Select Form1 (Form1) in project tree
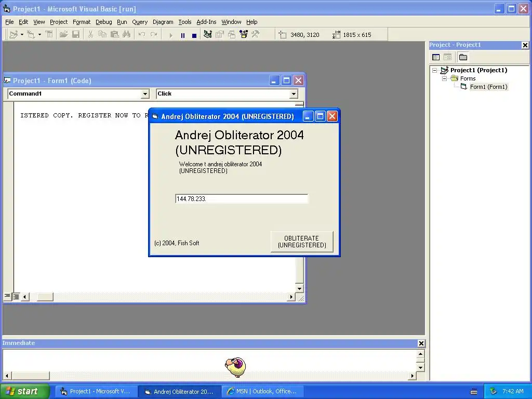 click(488, 87)
